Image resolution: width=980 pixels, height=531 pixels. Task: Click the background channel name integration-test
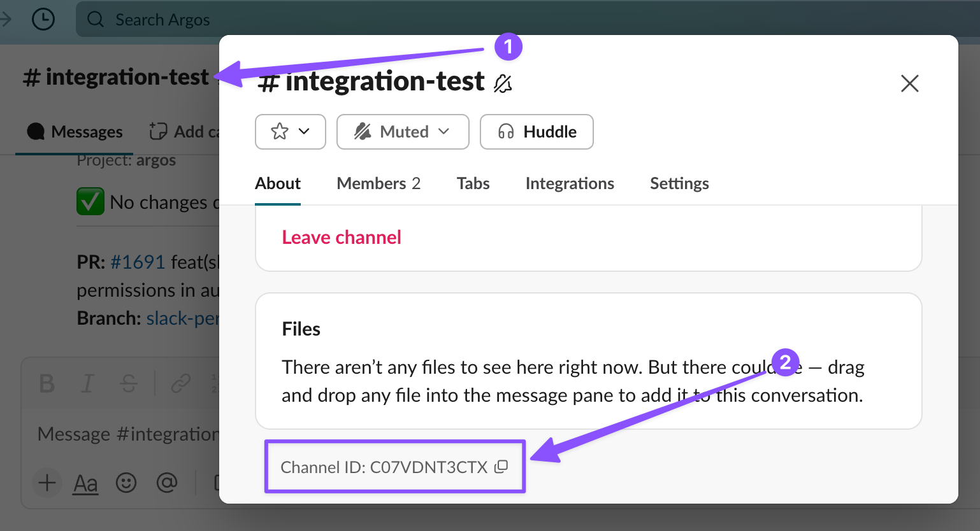[116, 77]
